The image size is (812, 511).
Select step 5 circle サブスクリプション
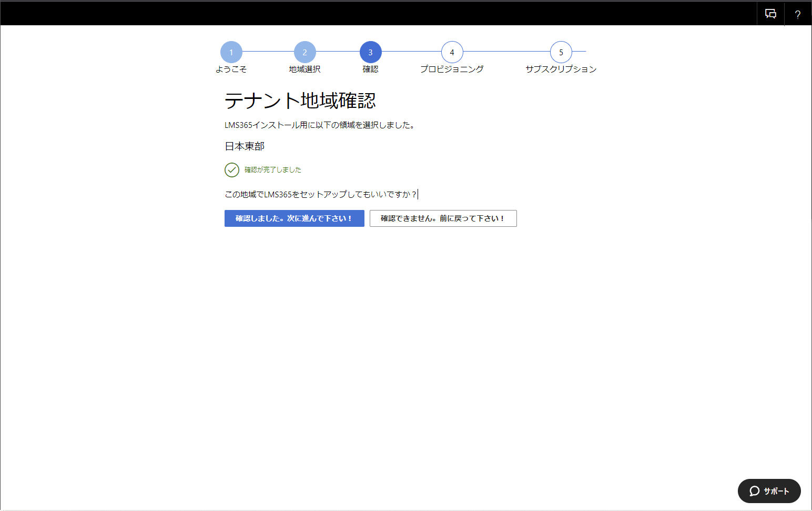(561, 52)
